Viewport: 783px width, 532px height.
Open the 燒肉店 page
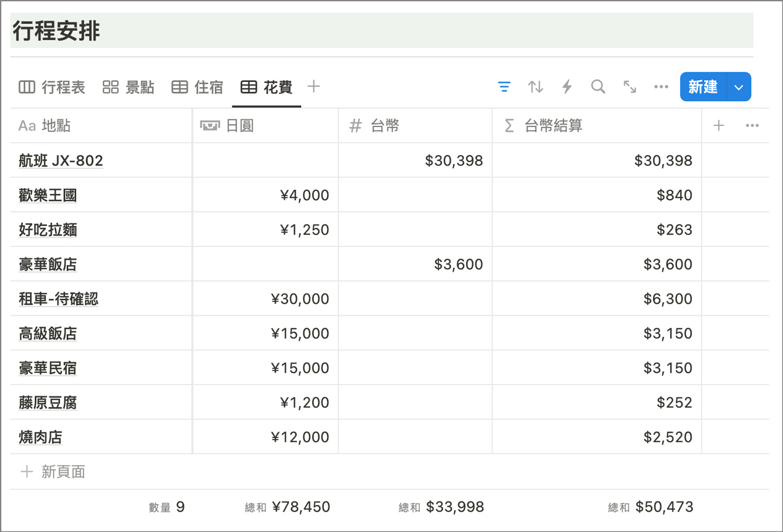(40, 437)
